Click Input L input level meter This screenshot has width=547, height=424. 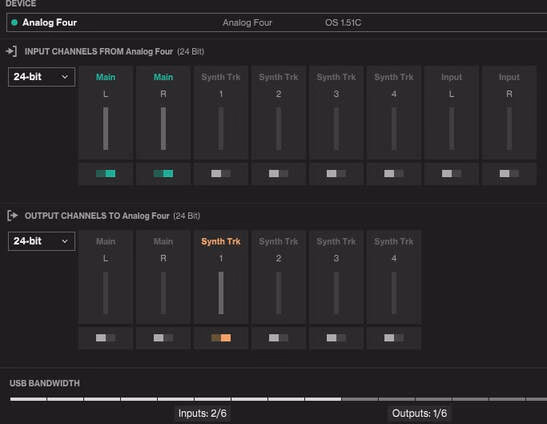(x=451, y=128)
